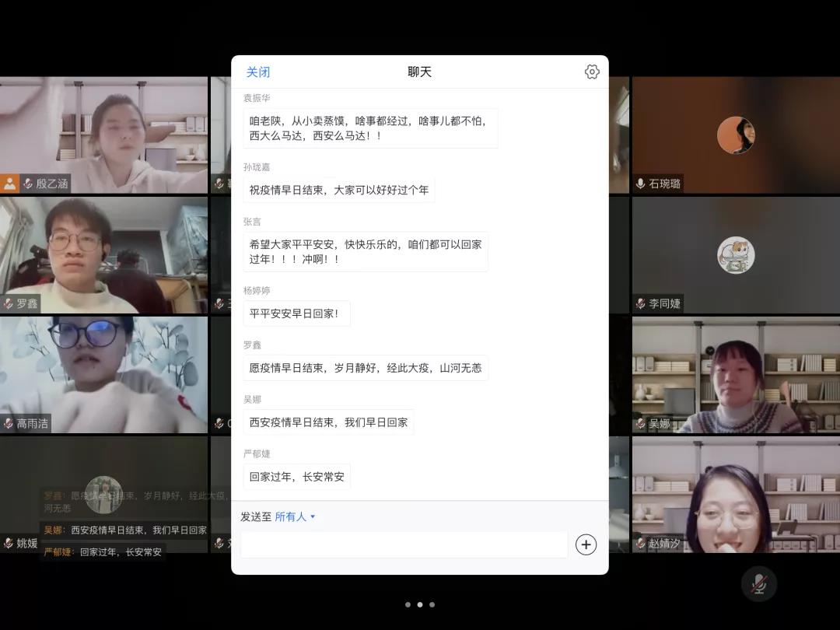This screenshot has height=630, width=840.
Task: Close the chat panel via 关闭
Action: (x=258, y=72)
